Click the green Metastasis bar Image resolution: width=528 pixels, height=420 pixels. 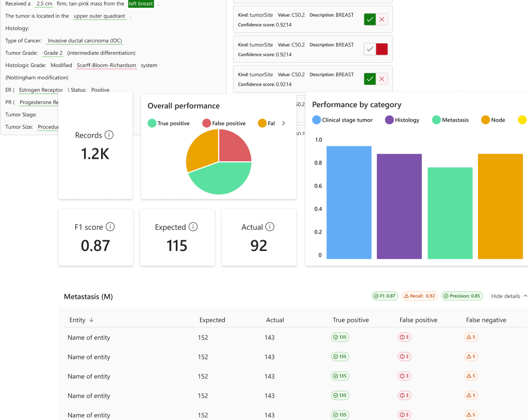tap(450, 213)
